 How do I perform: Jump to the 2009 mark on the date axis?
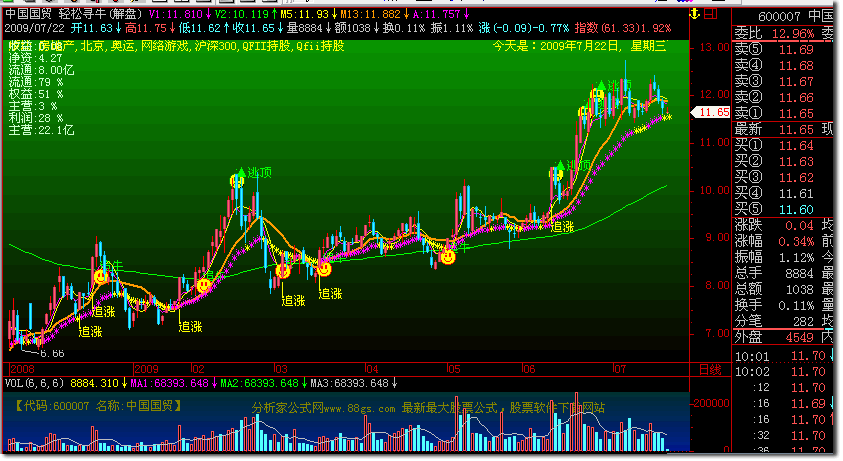coord(146,369)
